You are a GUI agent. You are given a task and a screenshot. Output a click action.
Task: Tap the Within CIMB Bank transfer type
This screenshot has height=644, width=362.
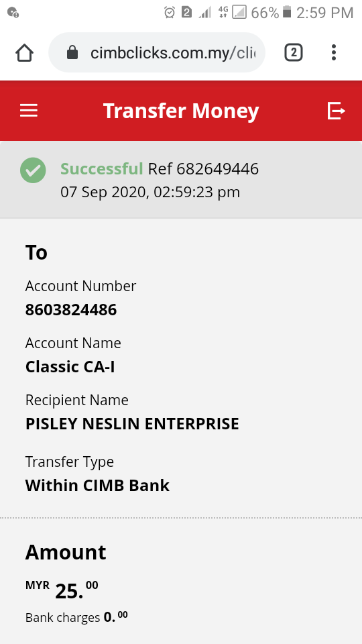(97, 486)
